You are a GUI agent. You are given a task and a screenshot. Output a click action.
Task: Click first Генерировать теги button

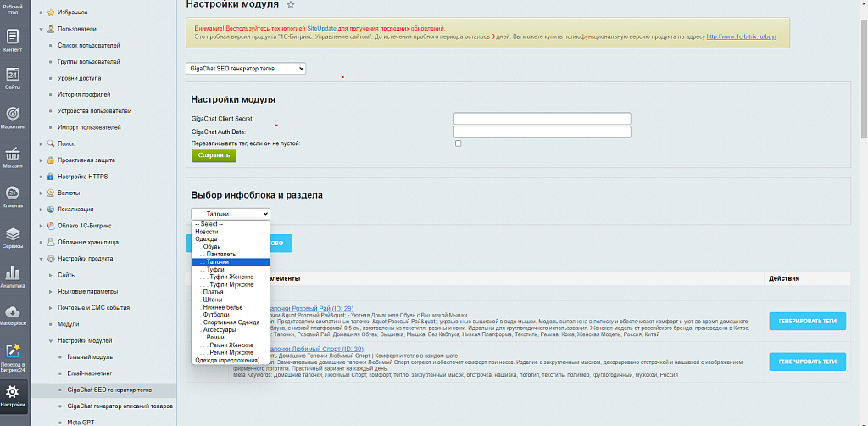(807, 321)
